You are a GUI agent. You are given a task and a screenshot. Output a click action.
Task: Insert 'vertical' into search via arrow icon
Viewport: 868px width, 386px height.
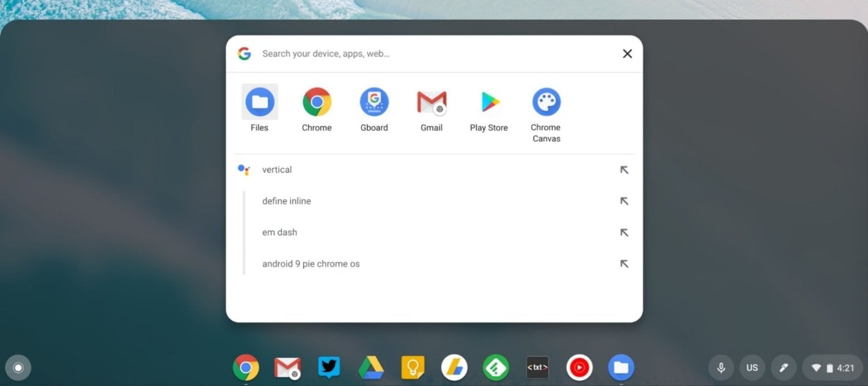624,169
